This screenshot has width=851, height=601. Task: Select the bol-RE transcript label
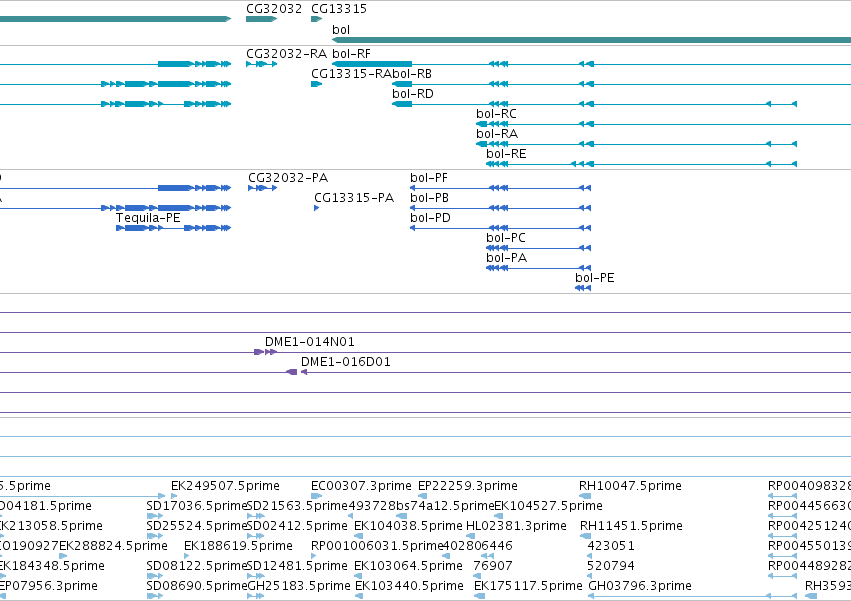click(x=506, y=154)
